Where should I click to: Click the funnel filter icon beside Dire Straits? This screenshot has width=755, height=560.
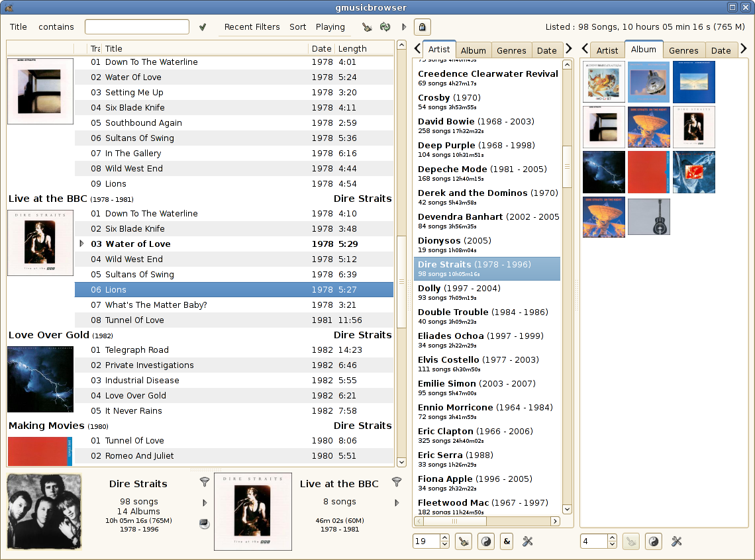(204, 483)
